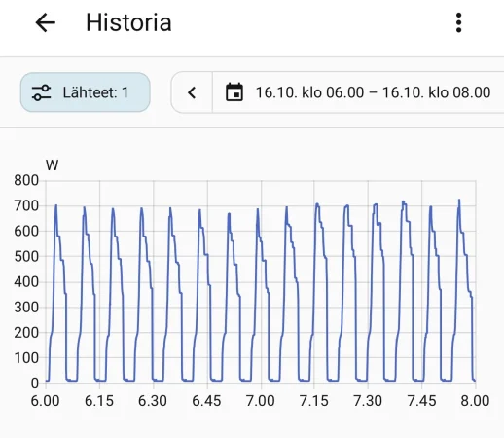Click the 400 y-axis label
This screenshot has width=504, height=438.
click(x=26, y=282)
